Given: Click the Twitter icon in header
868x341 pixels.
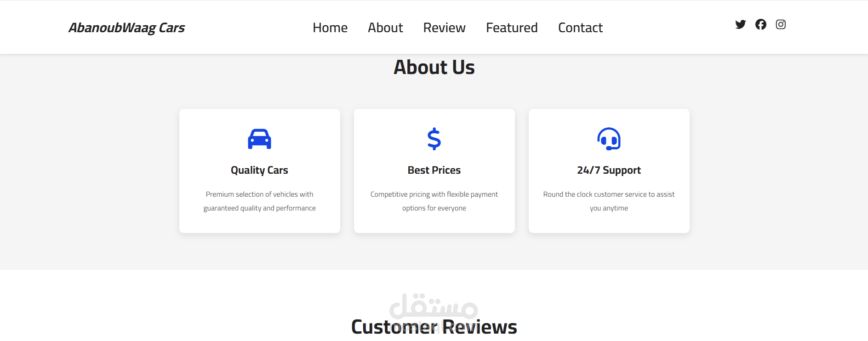Looking at the screenshot, I should [x=740, y=24].
